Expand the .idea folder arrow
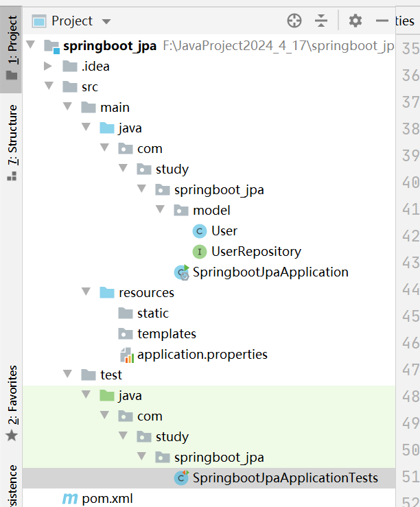 [x=48, y=66]
